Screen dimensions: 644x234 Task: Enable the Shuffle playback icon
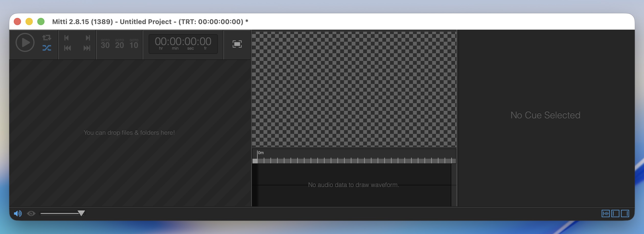coord(47,48)
